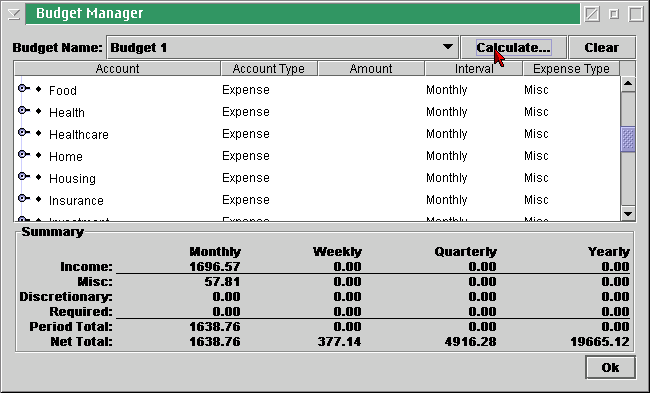650x393 pixels.
Task: Expand the Food account node
Action: tap(24, 88)
